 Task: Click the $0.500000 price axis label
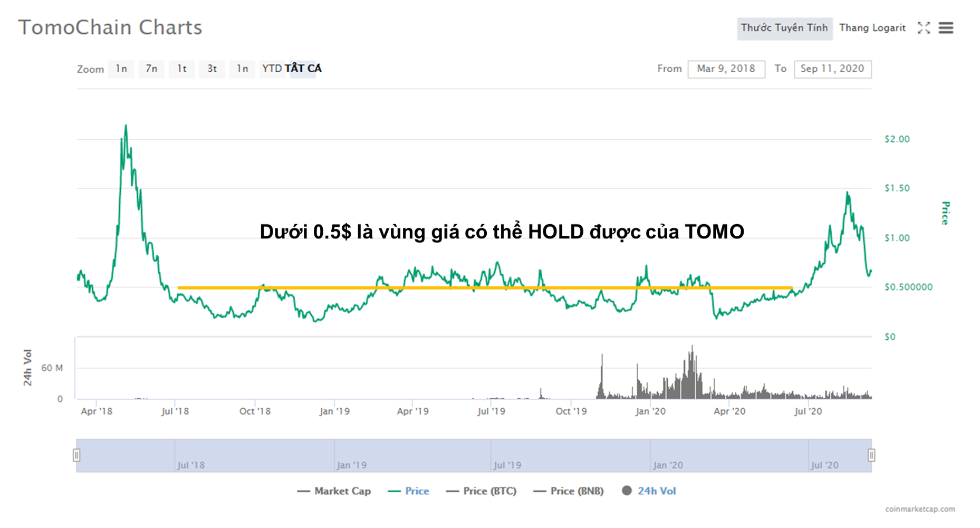pyautogui.click(x=908, y=287)
